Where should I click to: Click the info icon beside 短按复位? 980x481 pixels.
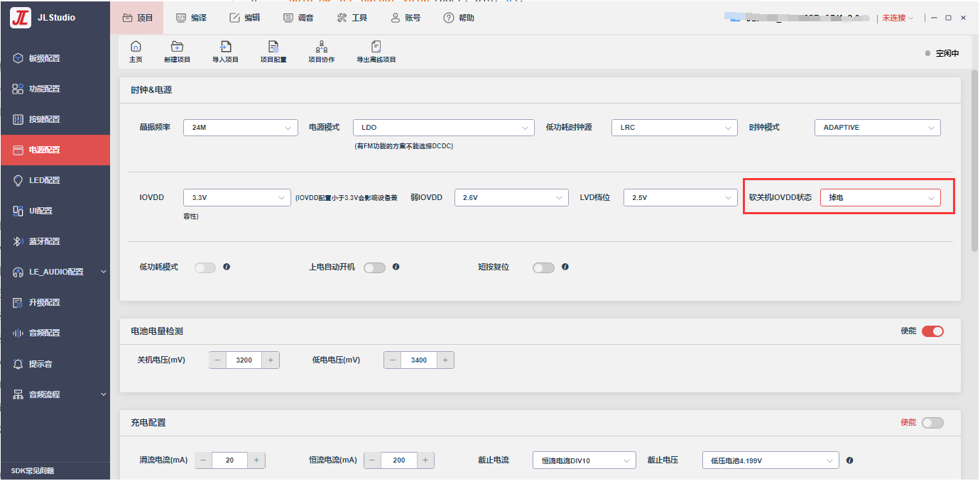(565, 267)
